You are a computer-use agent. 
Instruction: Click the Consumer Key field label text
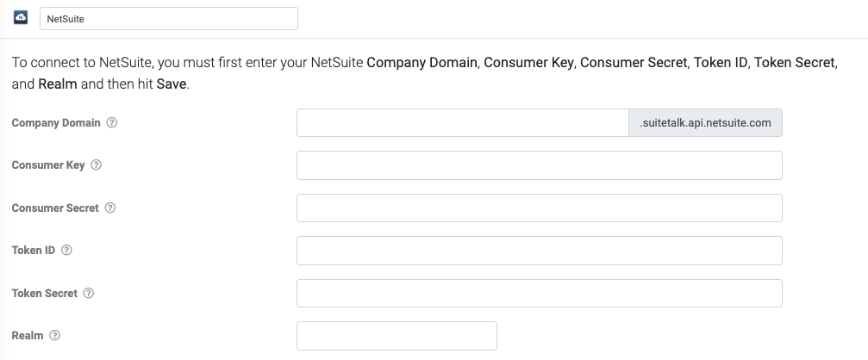tap(48, 165)
